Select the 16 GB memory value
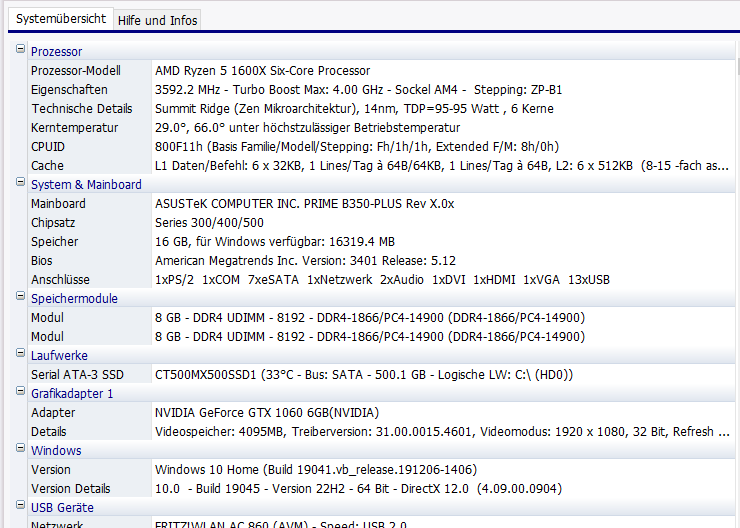Viewport: 740px width, 528px height. [275, 242]
